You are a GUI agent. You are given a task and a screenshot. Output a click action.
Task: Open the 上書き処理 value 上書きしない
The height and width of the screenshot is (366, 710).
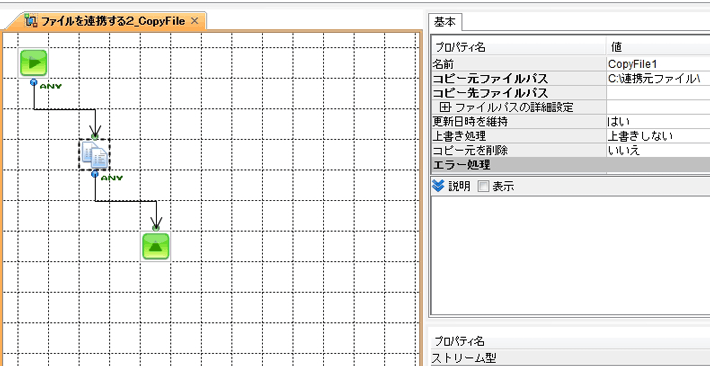658,136
